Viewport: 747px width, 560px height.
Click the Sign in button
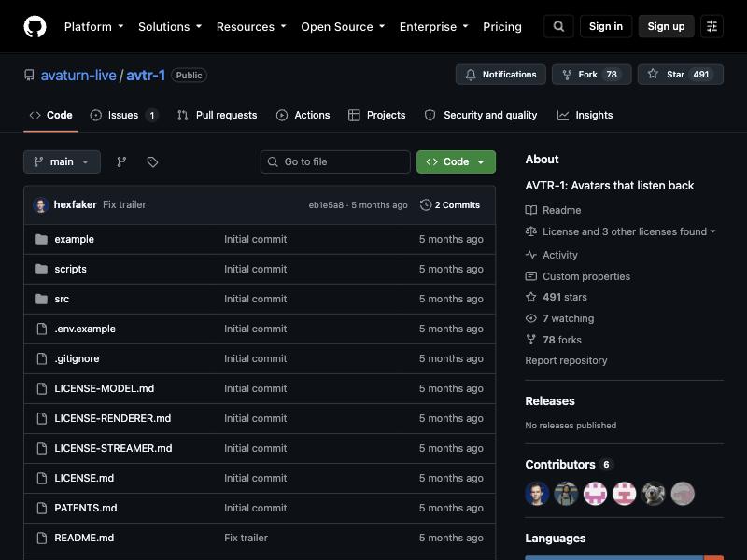605,26
